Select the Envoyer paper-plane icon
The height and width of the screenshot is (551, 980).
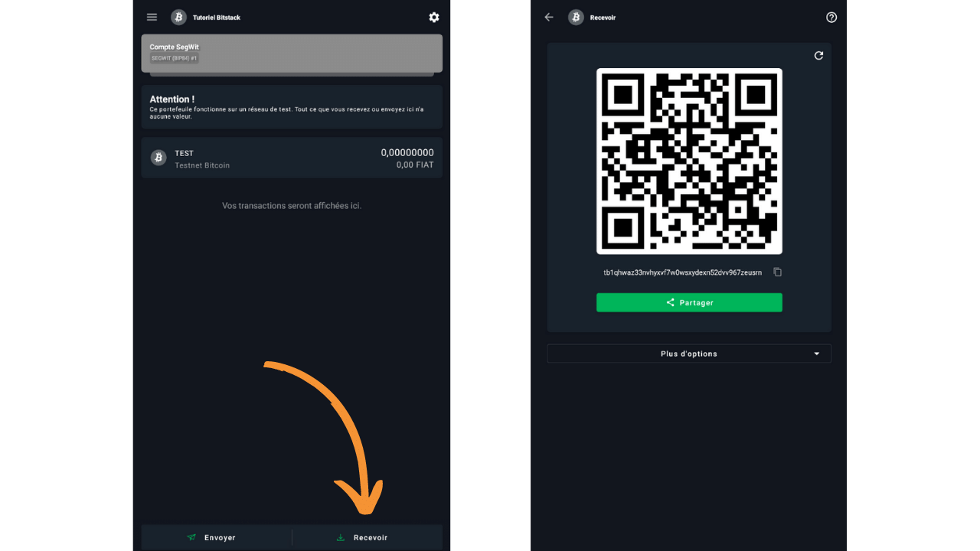pyautogui.click(x=191, y=537)
